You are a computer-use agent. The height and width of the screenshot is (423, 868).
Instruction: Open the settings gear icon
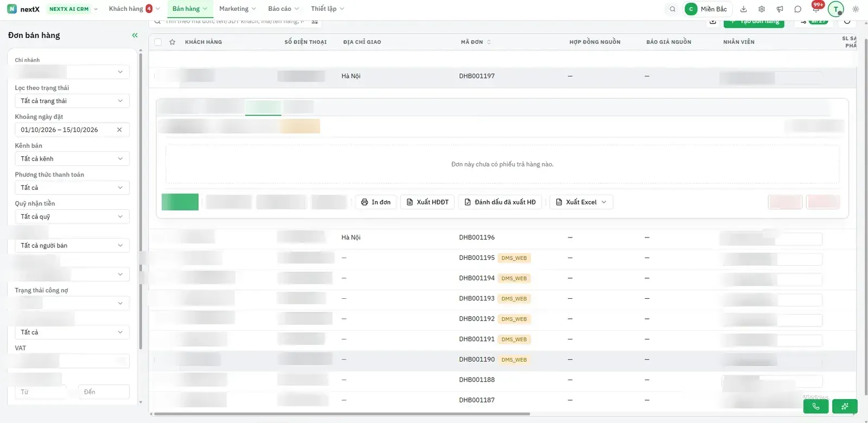pyautogui.click(x=762, y=9)
